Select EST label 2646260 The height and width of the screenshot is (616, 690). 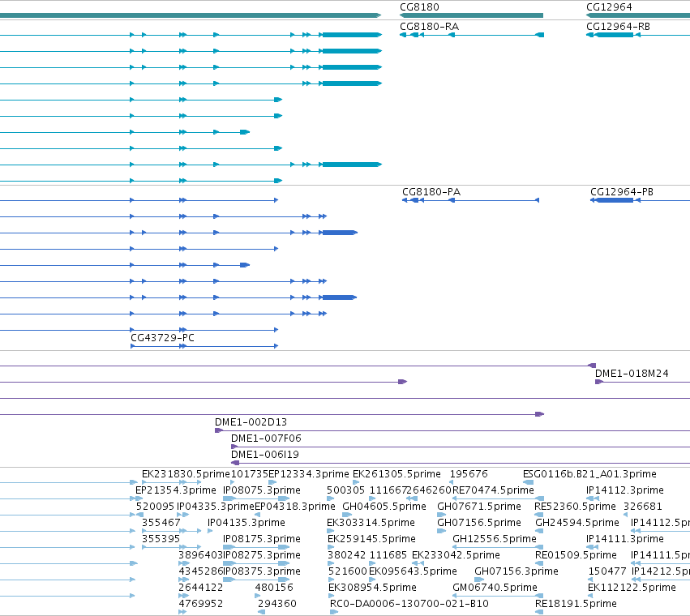[x=429, y=490]
